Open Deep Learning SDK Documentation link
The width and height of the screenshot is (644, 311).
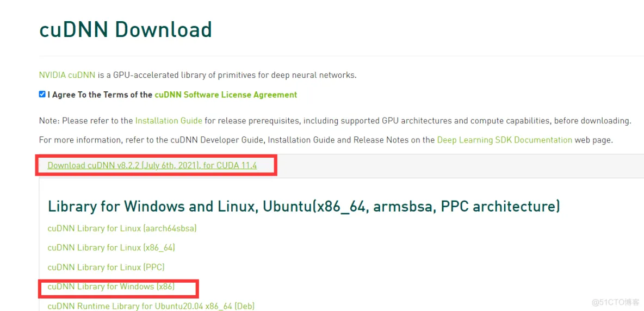click(x=504, y=140)
